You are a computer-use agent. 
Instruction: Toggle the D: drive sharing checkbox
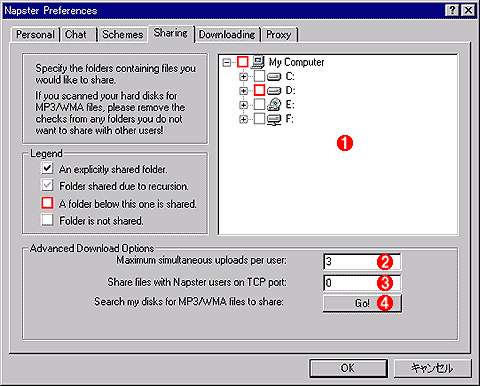[259, 90]
